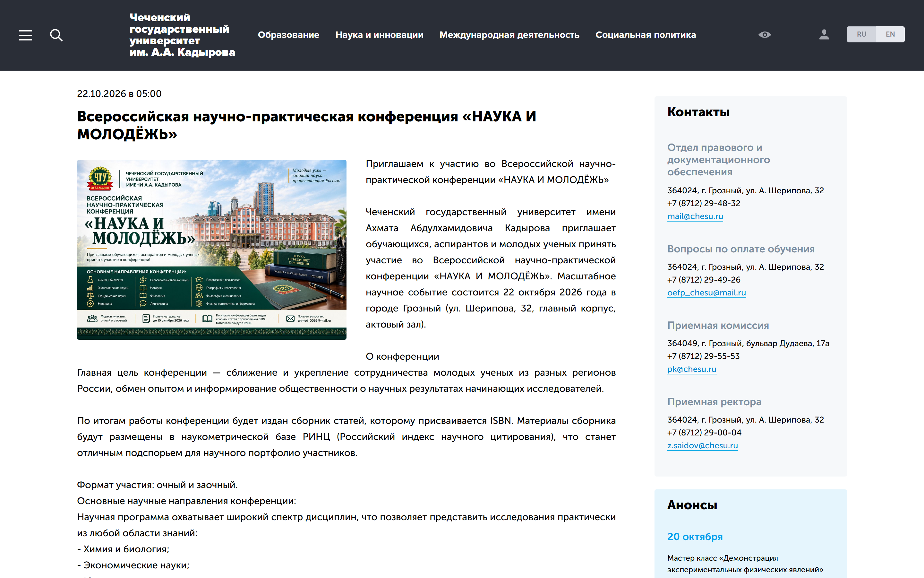This screenshot has height=578, width=924.
Task: Click the phone +7 (8712) 29-00-04
Action: point(704,433)
